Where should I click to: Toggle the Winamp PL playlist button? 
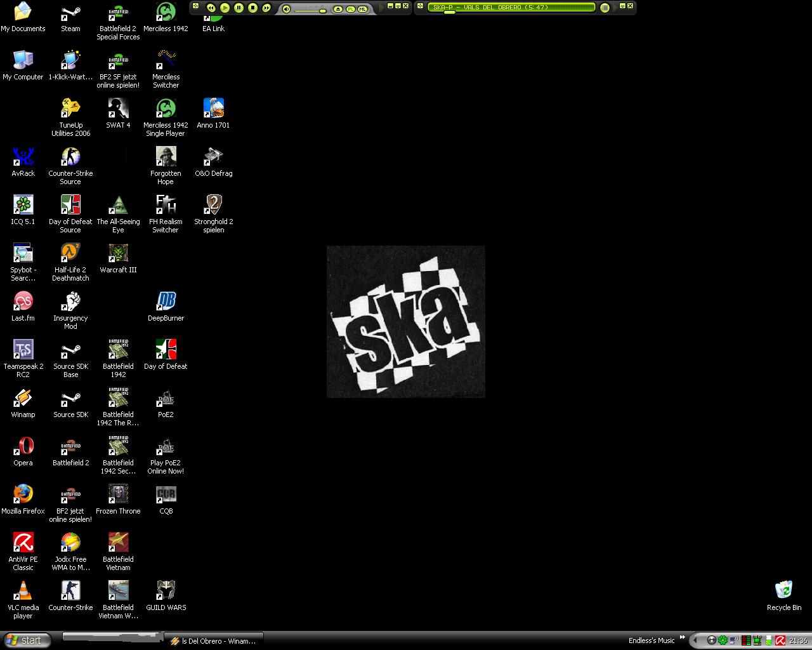(x=350, y=9)
